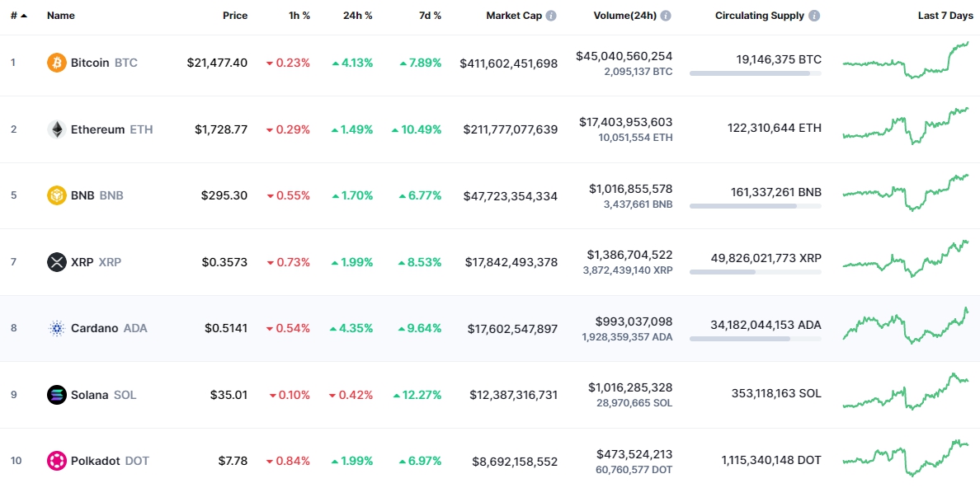Toggle rank sort arrow next to #
The width and height of the screenshot is (980, 488).
pos(24,16)
